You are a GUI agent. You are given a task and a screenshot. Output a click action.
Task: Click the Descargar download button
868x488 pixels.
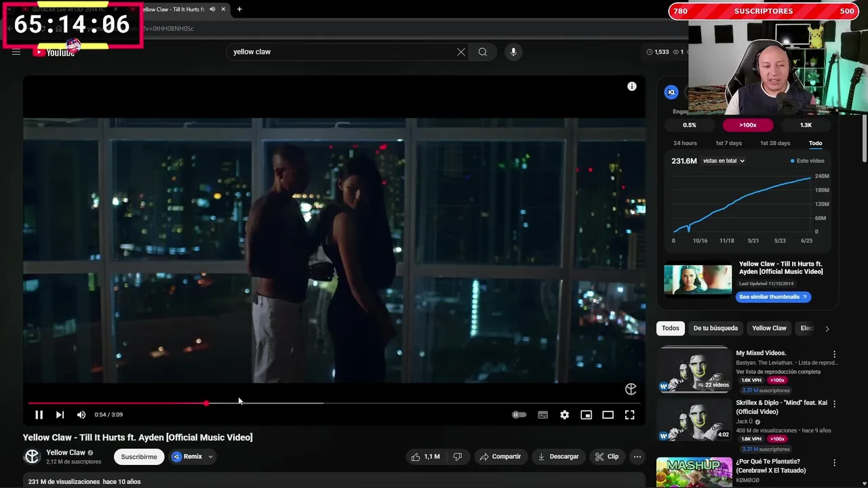(558, 457)
